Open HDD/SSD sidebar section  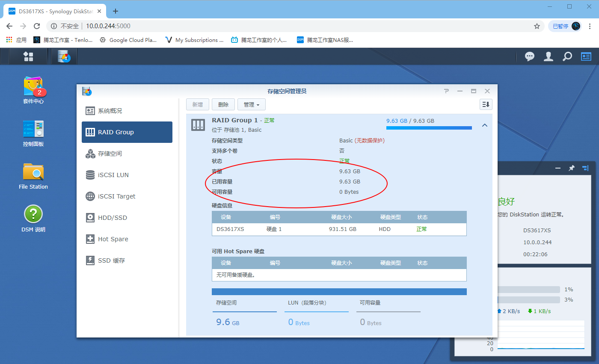(x=127, y=218)
